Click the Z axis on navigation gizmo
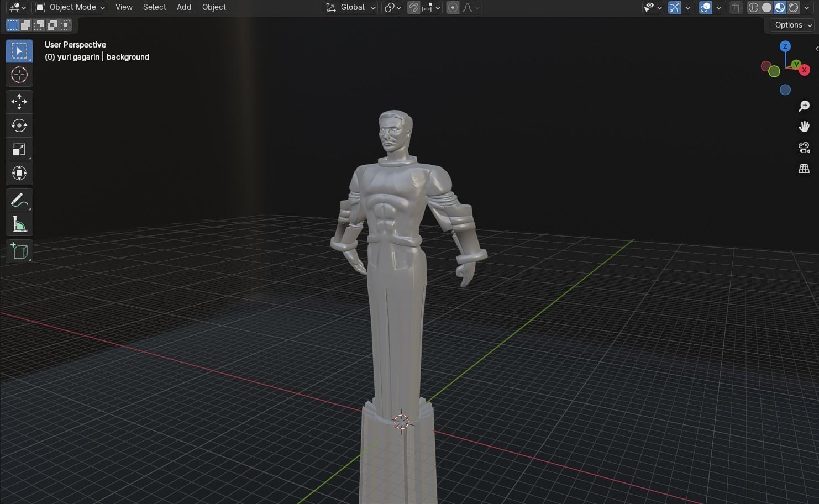The width and height of the screenshot is (819, 504). (x=785, y=46)
